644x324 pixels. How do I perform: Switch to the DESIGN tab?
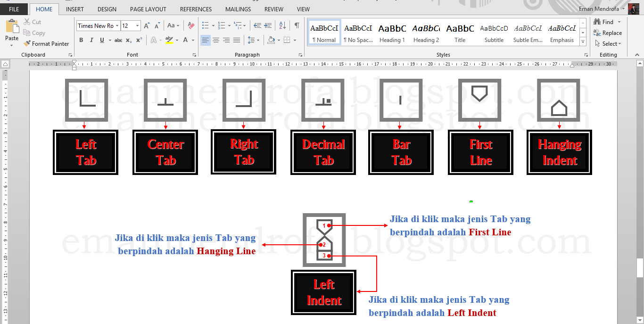point(107,9)
